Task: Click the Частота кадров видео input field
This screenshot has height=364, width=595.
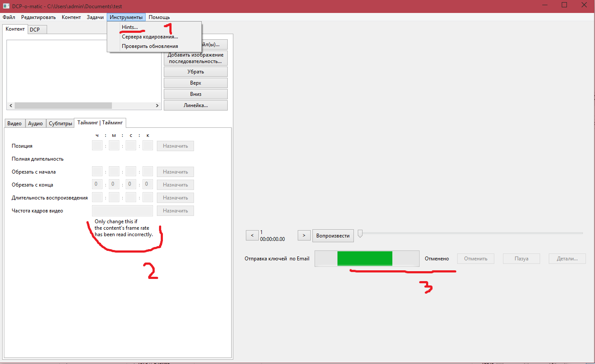Action: (122, 211)
